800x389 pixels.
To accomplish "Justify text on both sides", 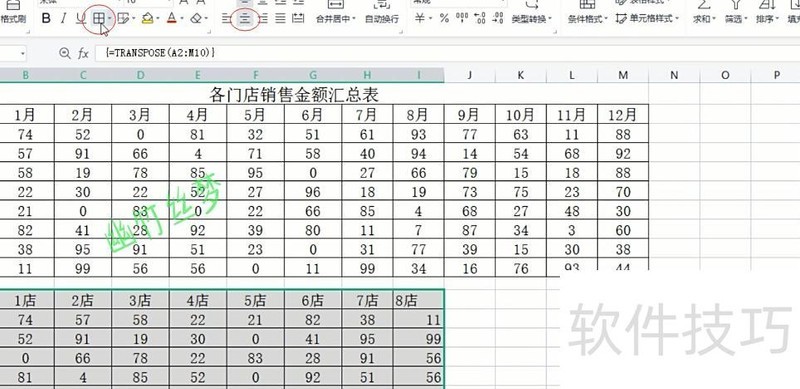I will pyautogui.click(x=280, y=19).
